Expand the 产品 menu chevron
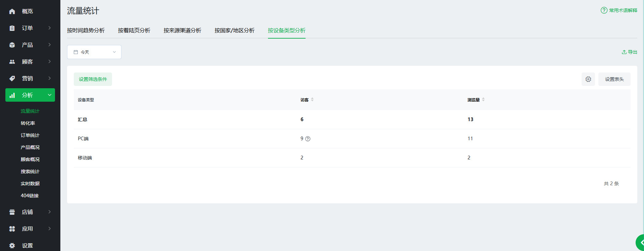Screen dimensions: 644x251 tap(50, 45)
